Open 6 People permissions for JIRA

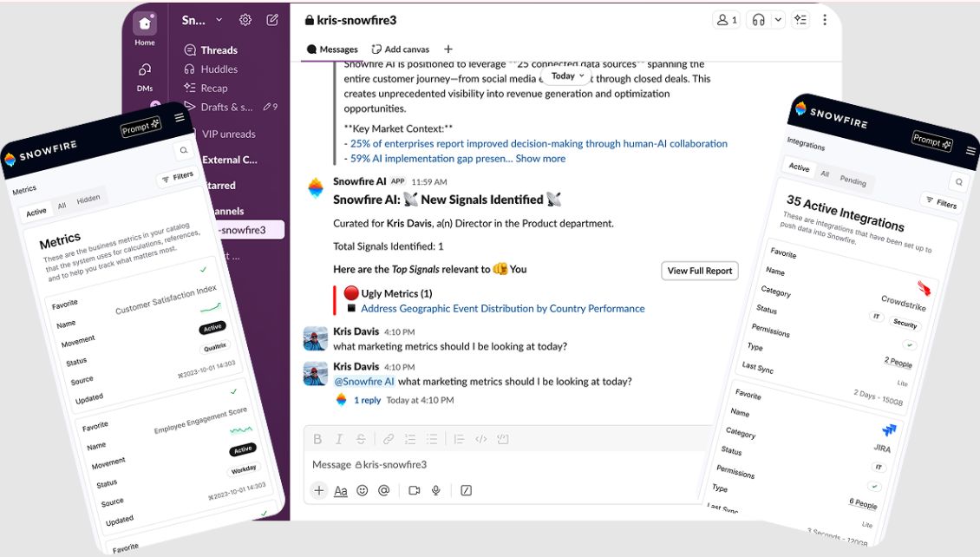(x=863, y=503)
